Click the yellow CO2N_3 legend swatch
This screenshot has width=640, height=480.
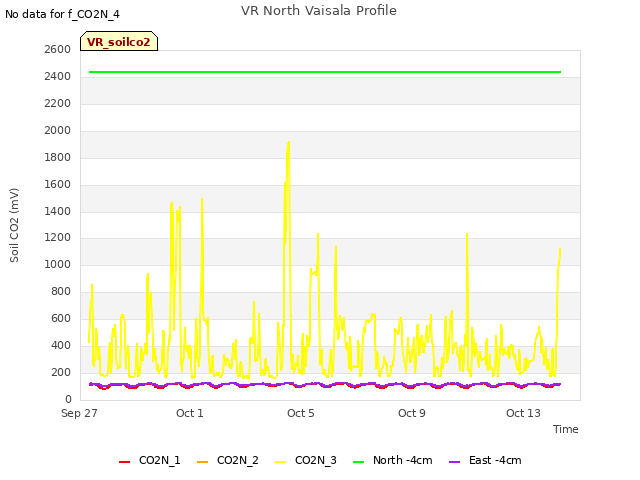[280, 462]
